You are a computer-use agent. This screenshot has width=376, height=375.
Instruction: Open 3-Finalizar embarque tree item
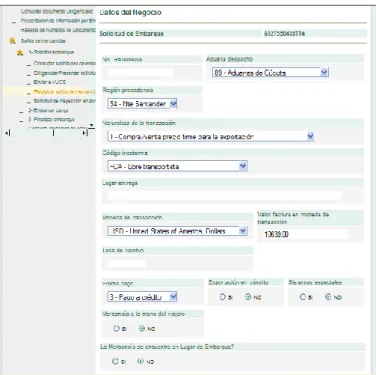(x=51, y=119)
